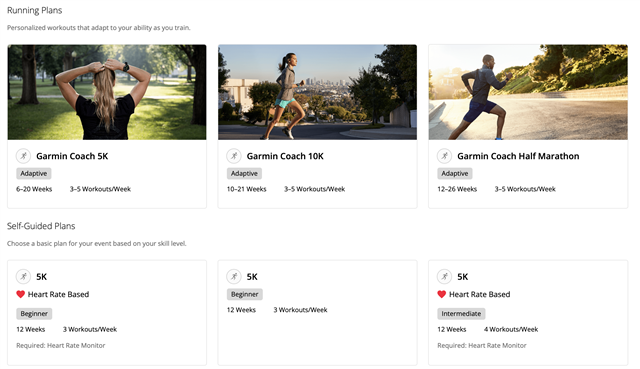Click "Required: Heart Rate Monitor" on the Intermediate card
Screen dimensions: 640x369
pyautogui.click(x=482, y=345)
